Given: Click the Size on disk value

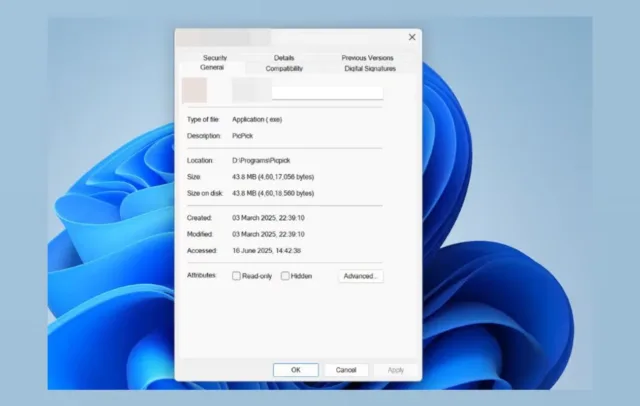Looking at the screenshot, I should (x=273, y=193).
